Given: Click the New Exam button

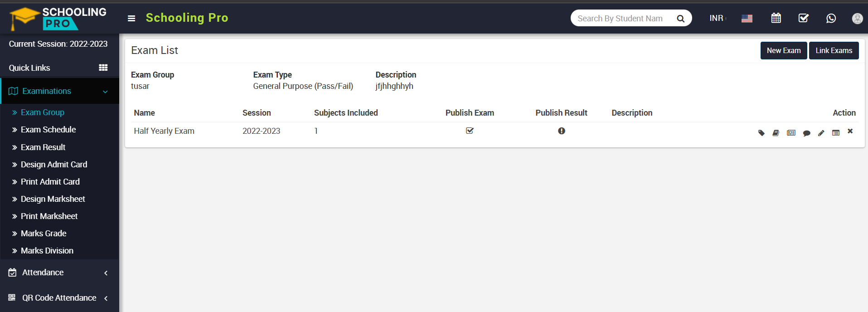Looking at the screenshot, I should (784, 50).
